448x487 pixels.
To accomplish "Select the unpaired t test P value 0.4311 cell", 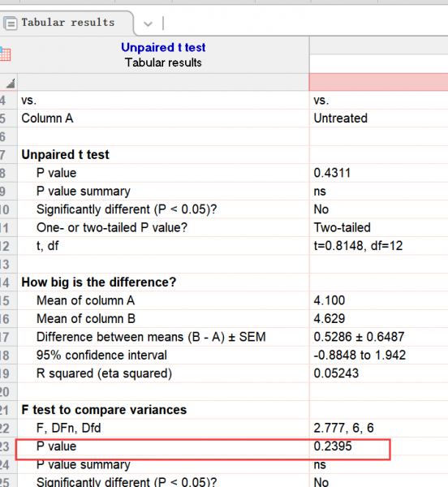I will [379, 173].
